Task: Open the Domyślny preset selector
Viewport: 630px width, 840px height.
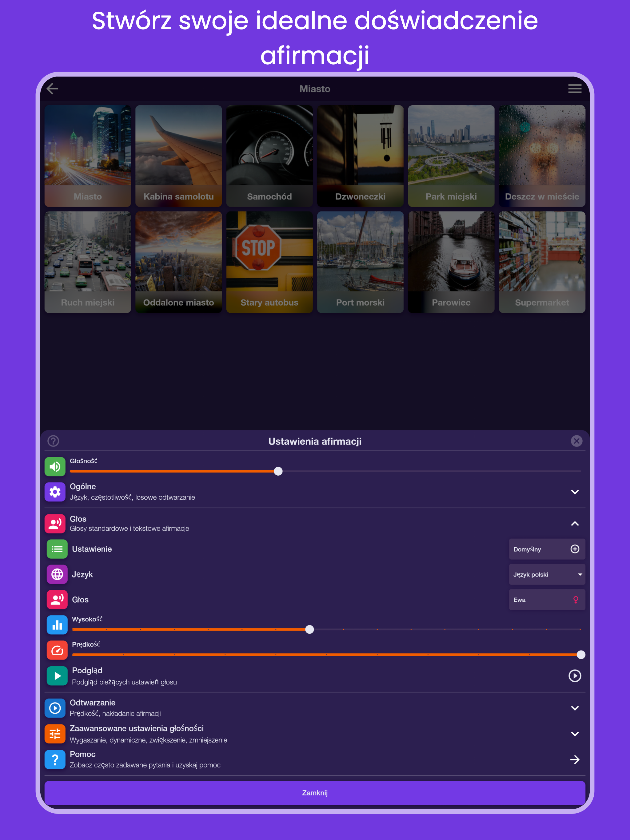Action: point(547,549)
